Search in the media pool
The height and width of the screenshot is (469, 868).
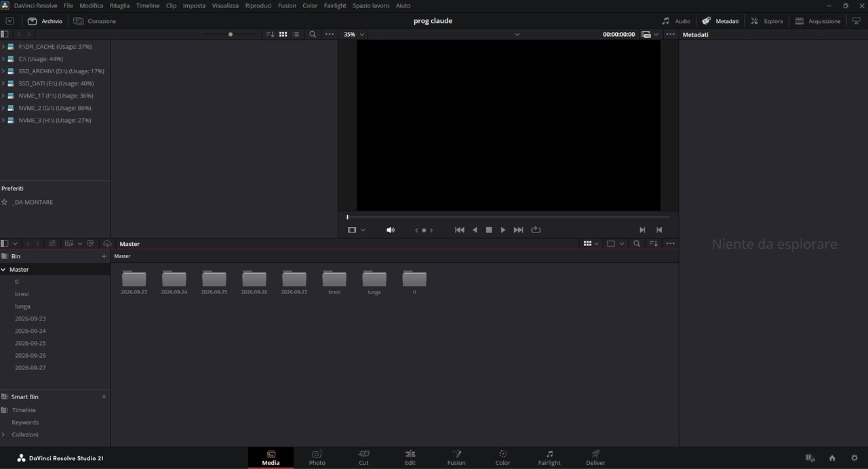tap(637, 243)
